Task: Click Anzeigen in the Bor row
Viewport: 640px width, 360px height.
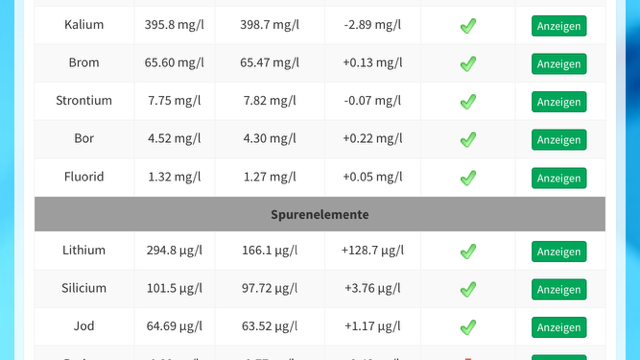Action: pos(559,140)
